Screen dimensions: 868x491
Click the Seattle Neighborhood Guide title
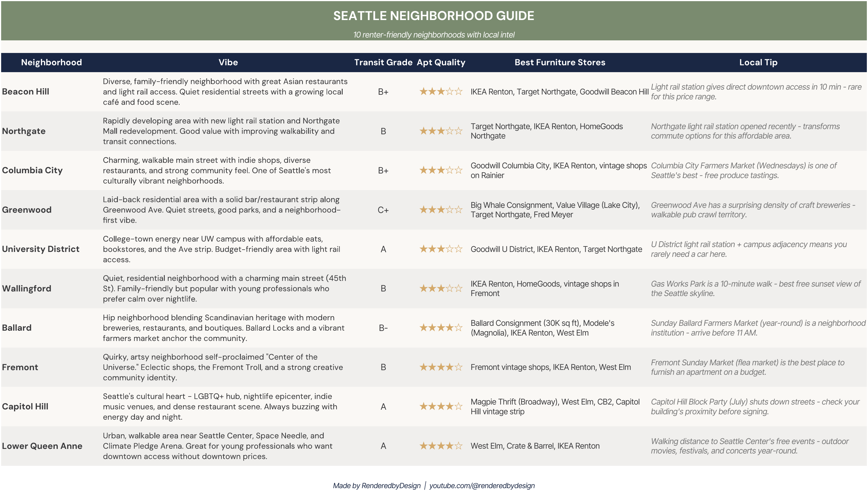(x=434, y=16)
